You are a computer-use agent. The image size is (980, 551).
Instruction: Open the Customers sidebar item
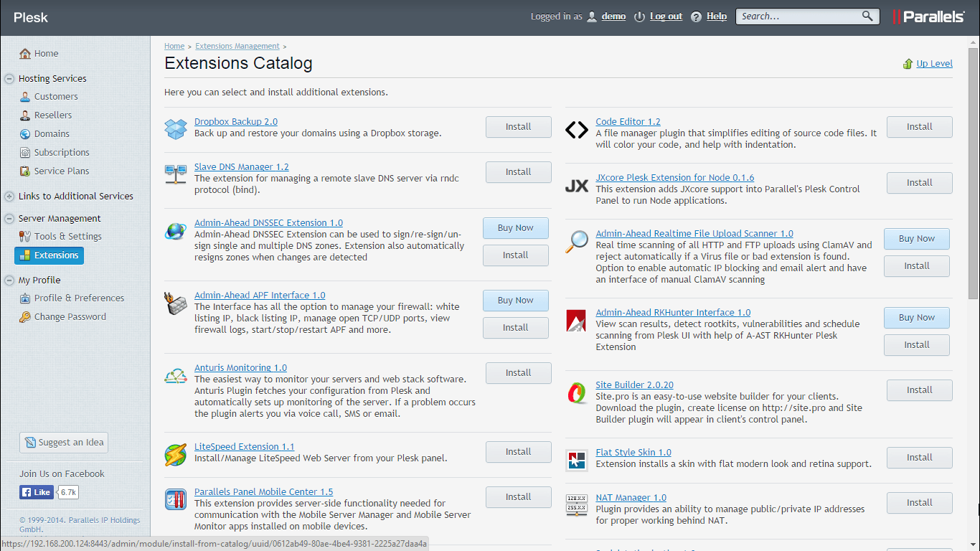[x=56, y=97]
